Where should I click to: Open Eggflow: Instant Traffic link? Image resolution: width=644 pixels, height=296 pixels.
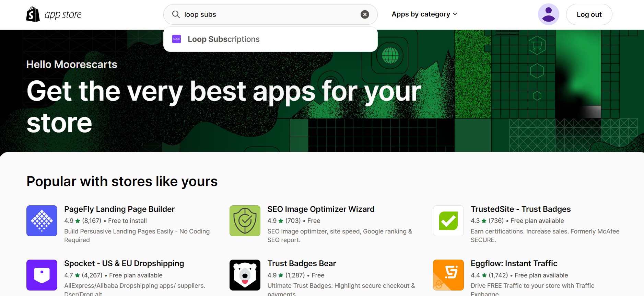pyautogui.click(x=514, y=263)
